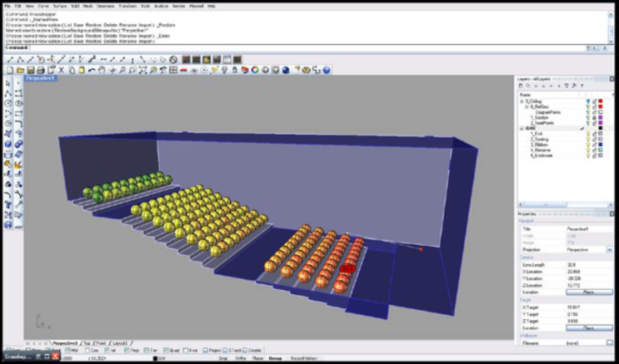Click the target Location Place button
Viewport: 619px width, 364px height.
(x=589, y=328)
